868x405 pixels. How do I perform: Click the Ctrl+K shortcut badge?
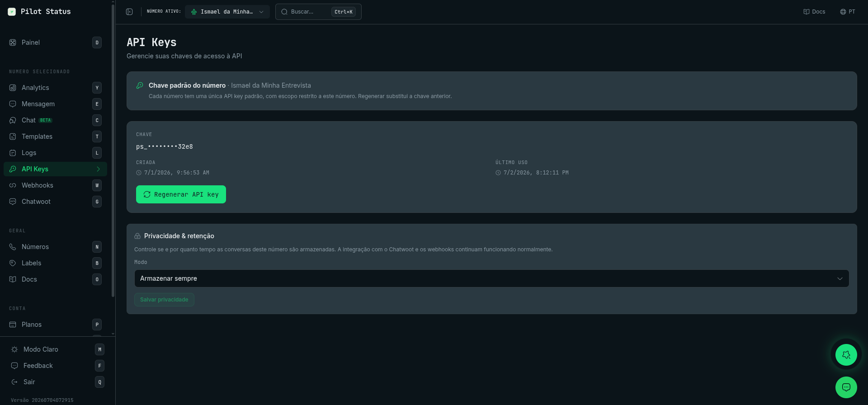click(x=344, y=12)
